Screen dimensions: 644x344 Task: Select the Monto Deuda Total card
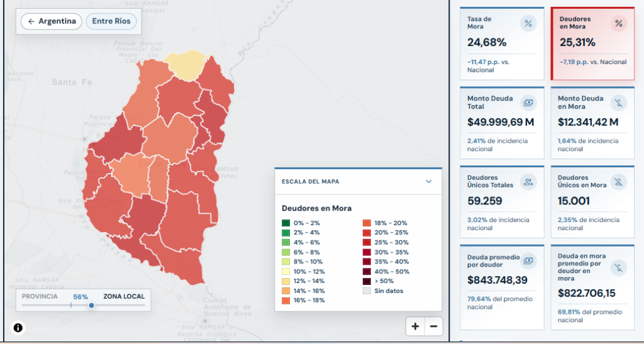pos(502,123)
